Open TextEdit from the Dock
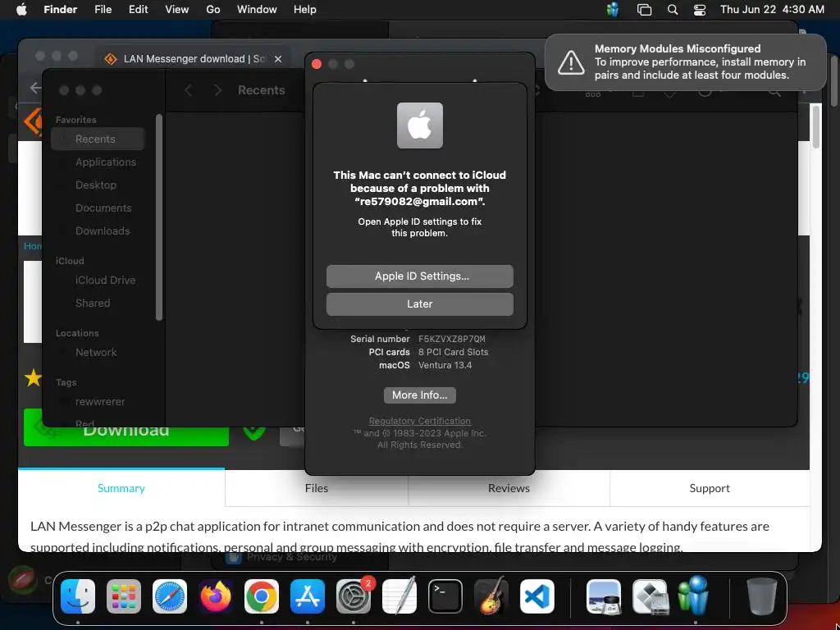This screenshot has width=840, height=630. click(399, 596)
